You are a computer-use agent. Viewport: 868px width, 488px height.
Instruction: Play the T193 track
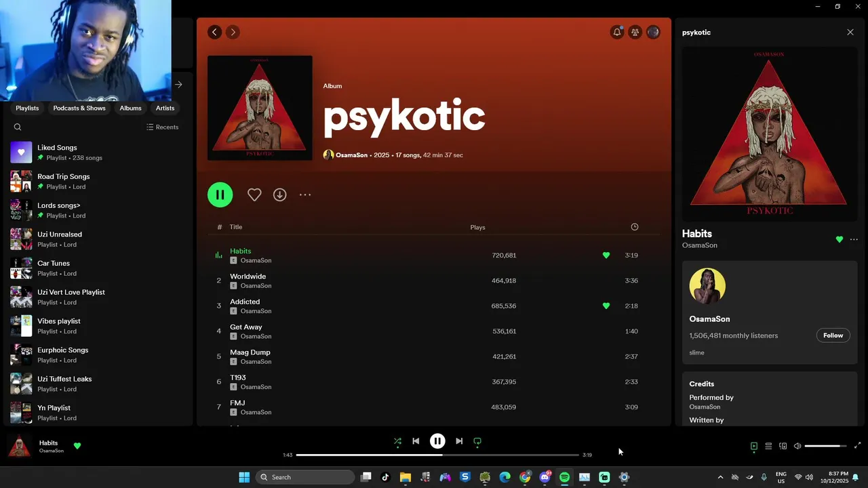pyautogui.click(x=434, y=382)
